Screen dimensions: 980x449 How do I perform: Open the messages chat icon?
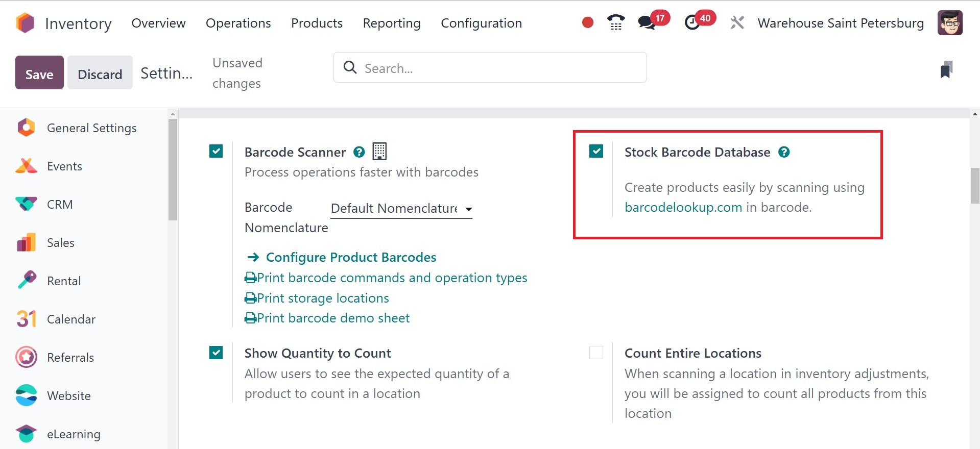point(647,22)
